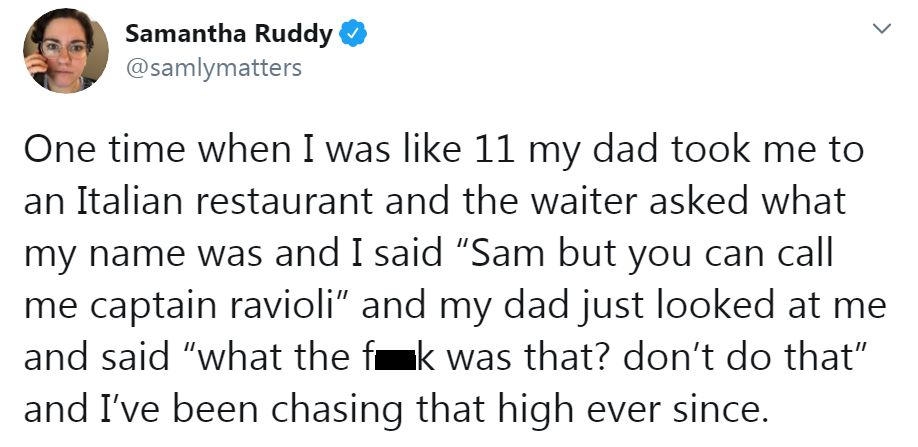Click the blue verified checkmark badge
This screenshot has width=918, height=447.
[x=353, y=33]
